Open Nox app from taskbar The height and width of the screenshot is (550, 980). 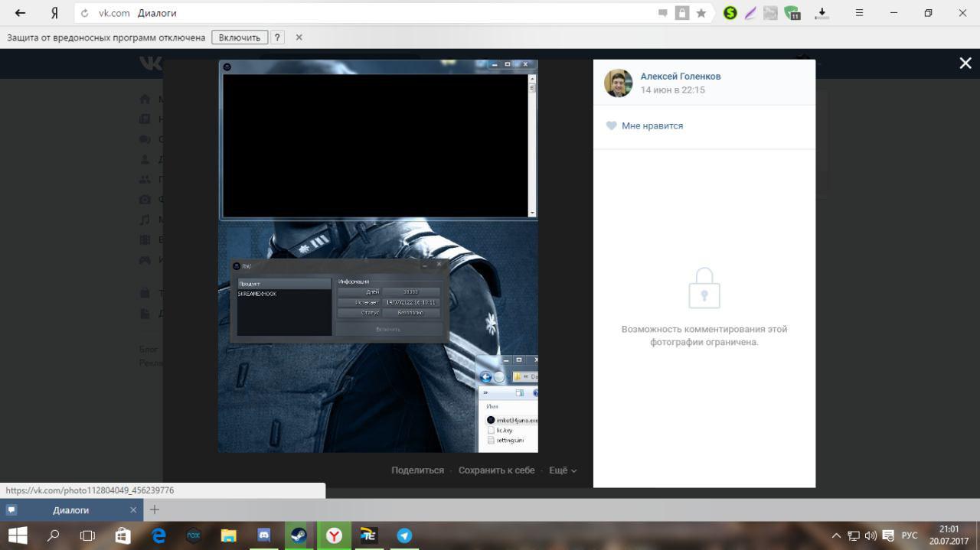[193, 535]
